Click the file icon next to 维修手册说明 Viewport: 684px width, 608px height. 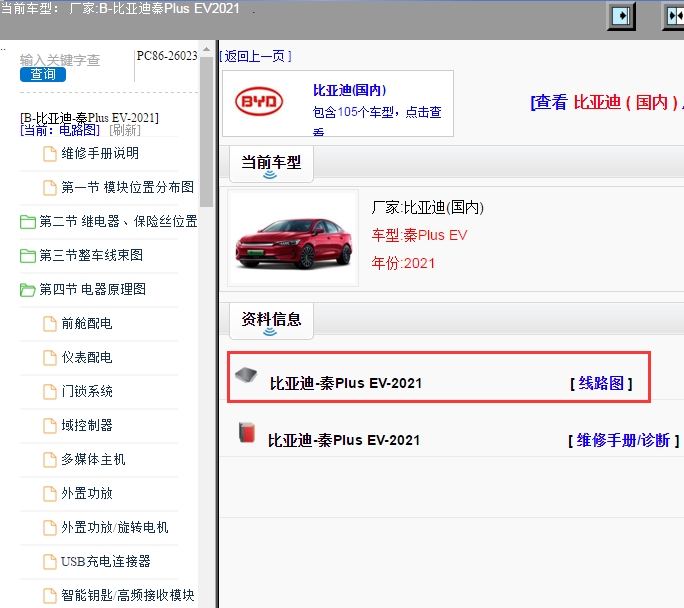click(x=50, y=154)
